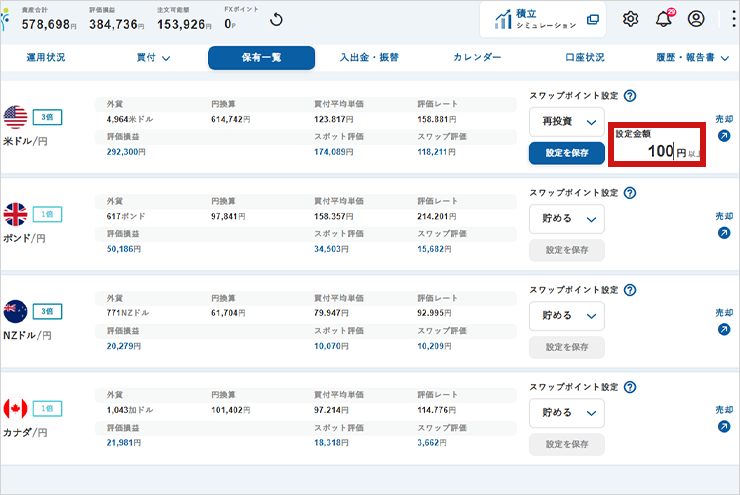This screenshot has width=740, height=495.
Task: Click the 設定を保存 button for NZドル/円
Action: pyautogui.click(x=567, y=347)
